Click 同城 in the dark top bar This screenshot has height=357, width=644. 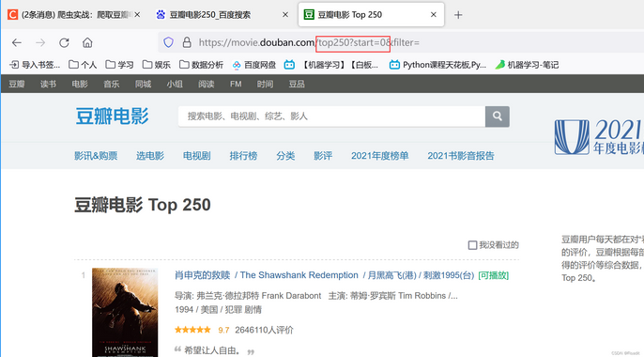[143, 85]
